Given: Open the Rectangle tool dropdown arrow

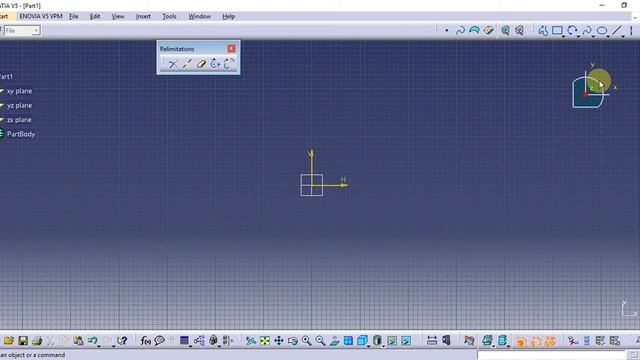Looking at the screenshot, I should [564, 36].
